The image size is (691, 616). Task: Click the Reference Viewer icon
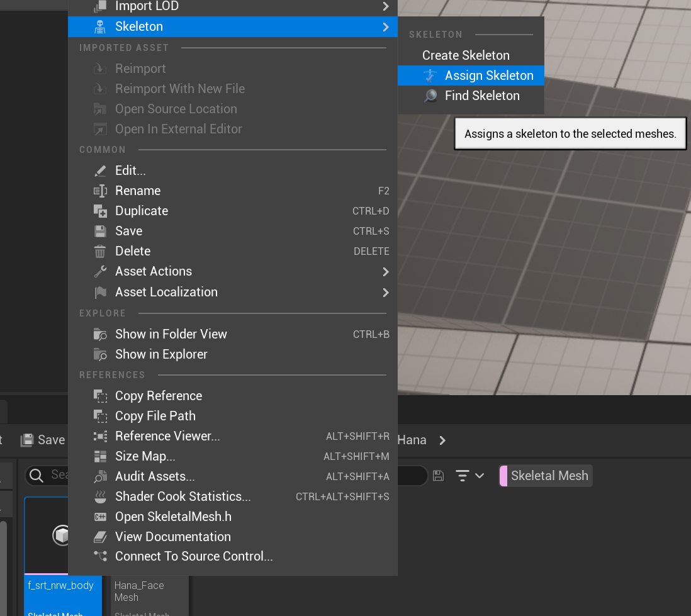coord(100,436)
